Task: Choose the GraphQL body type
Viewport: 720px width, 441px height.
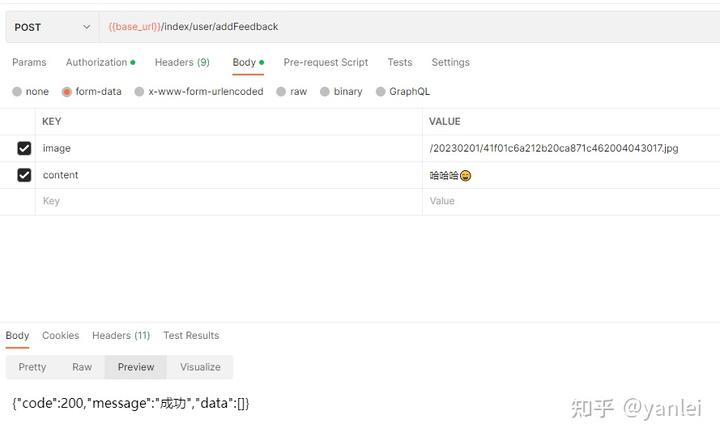Action: point(380,91)
